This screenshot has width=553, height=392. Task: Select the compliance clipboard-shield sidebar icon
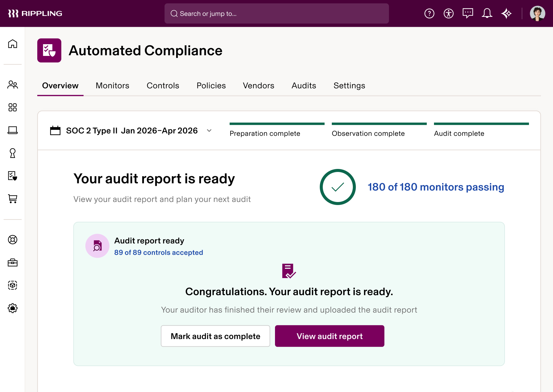tap(13, 176)
